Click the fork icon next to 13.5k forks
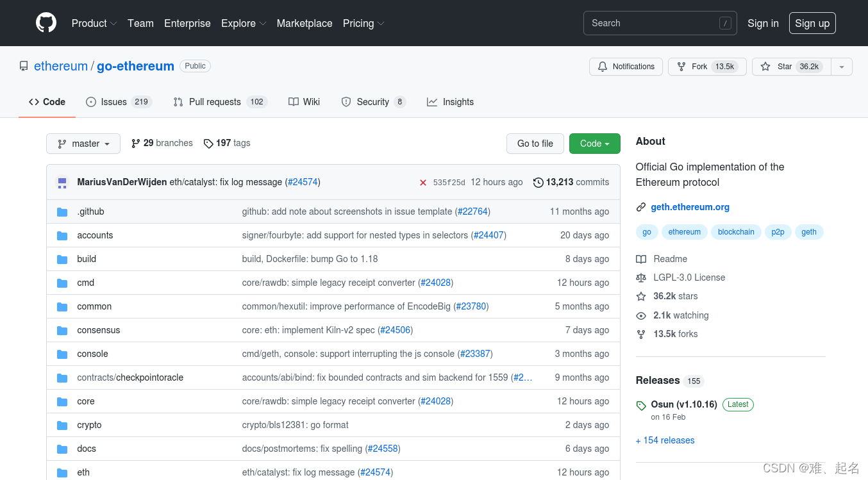The height and width of the screenshot is (480, 868). point(641,334)
